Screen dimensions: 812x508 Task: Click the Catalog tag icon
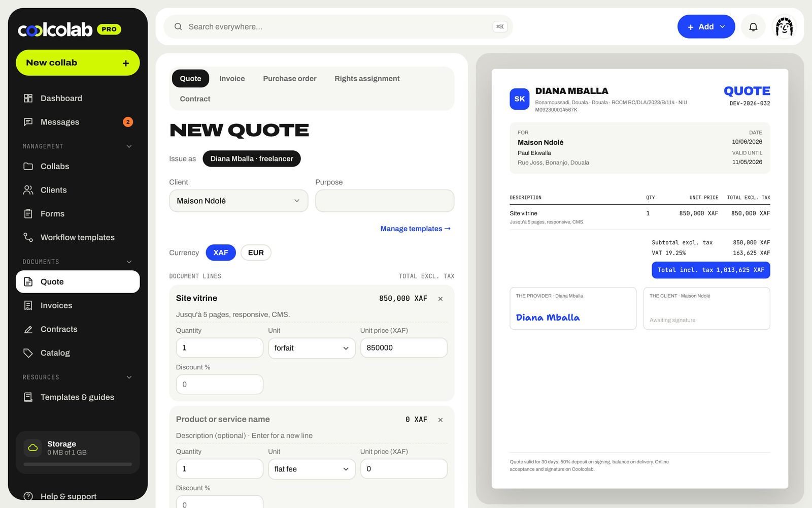tap(28, 353)
